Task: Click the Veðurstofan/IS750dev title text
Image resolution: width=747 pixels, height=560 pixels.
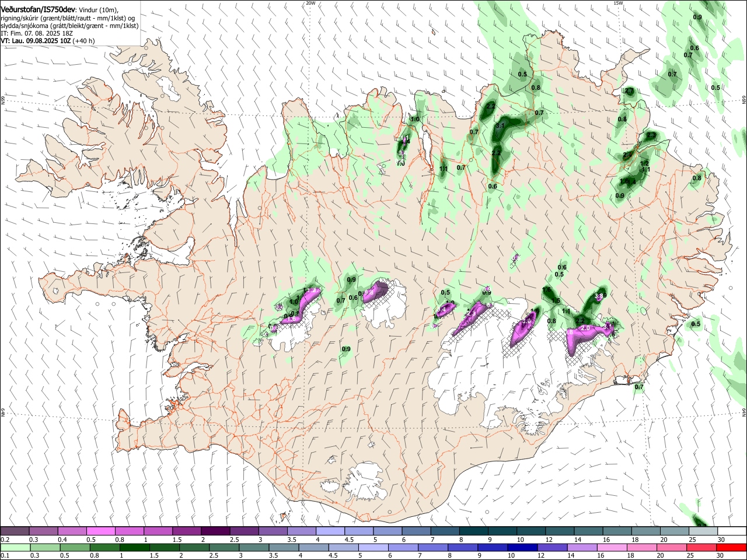Action: (x=38, y=9)
